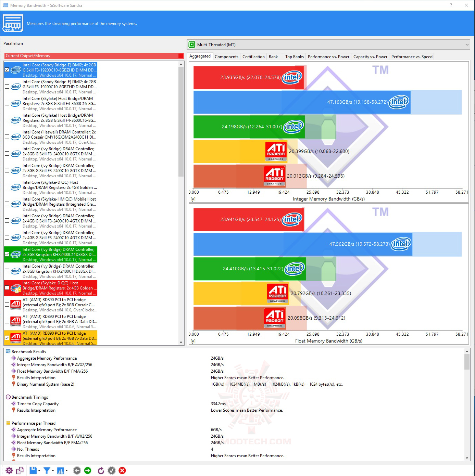Check the ATI RD890 8GB Corsair entry
The image size is (475, 476).
click(x=7, y=305)
